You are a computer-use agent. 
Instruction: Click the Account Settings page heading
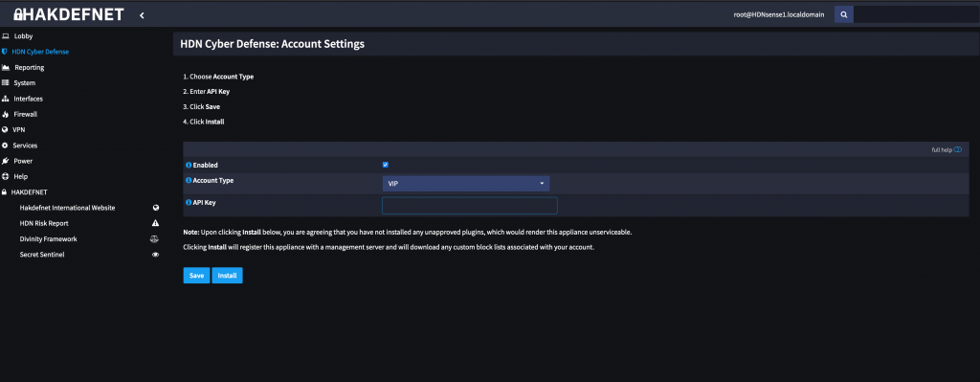point(272,44)
